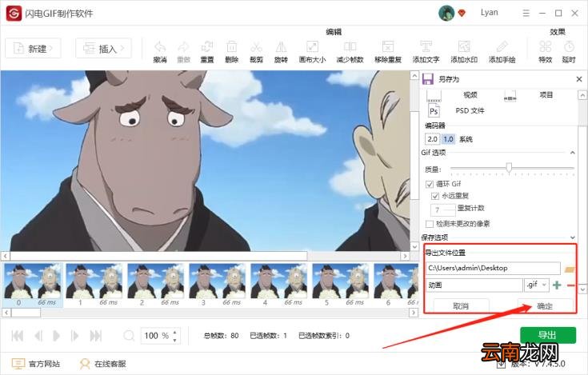Image resolution: width=588 pixels, height=375 pixels.
Task: Select encoder version 2.0
Action: (x=432, y=139)
